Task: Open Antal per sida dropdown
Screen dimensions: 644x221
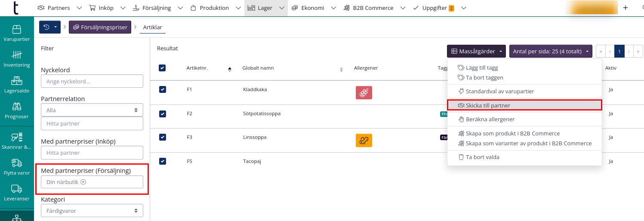Action: pos(550,52)
